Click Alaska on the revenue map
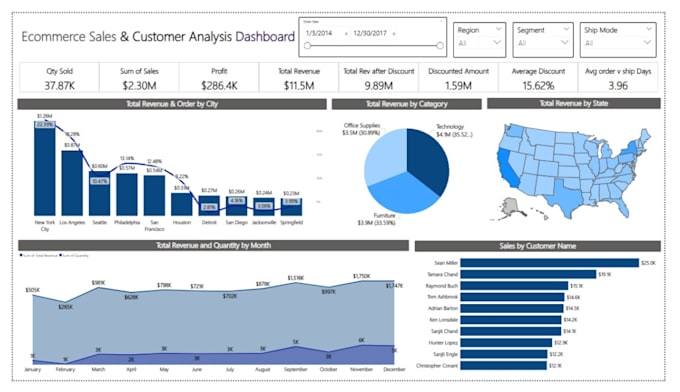This screenshot has height=392, width=680. pyautogui.click(x=511, y=207)
